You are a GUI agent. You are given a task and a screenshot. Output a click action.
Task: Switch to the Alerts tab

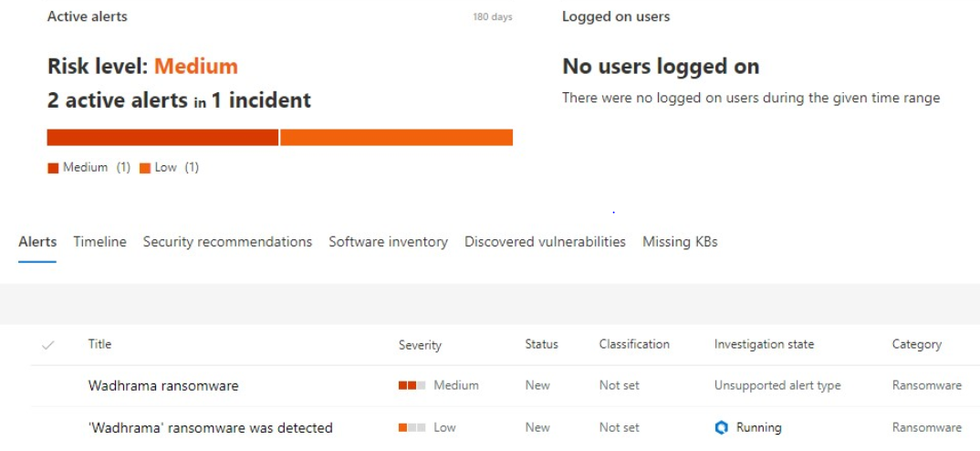(x=37, y=242)
